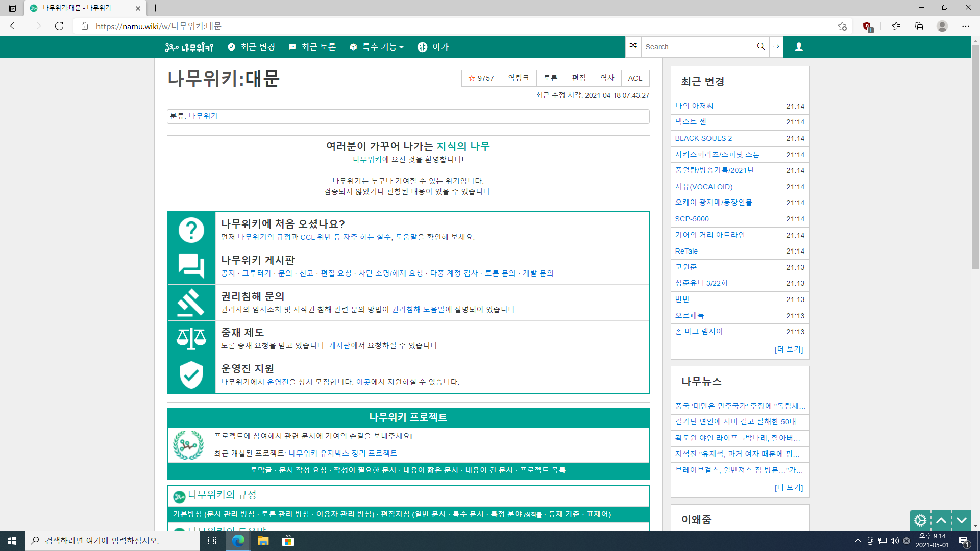Viewport: 980px width, 551px height.
Task: Click the wiki Search input field
Action: click(697, 47)
